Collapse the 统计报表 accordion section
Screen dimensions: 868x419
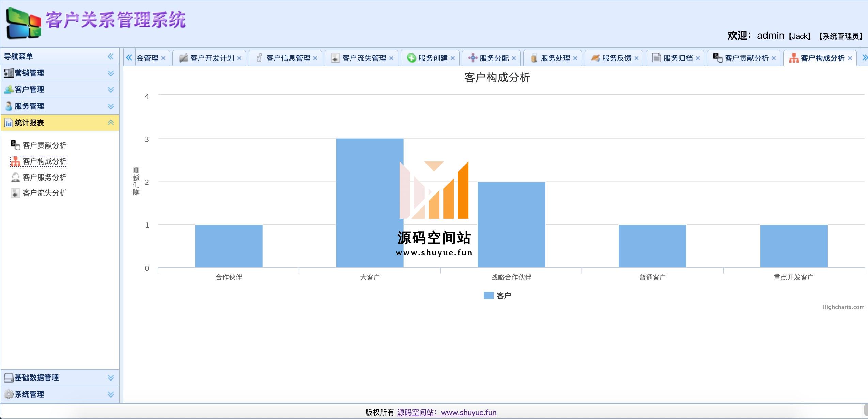[x=111, y=123]
